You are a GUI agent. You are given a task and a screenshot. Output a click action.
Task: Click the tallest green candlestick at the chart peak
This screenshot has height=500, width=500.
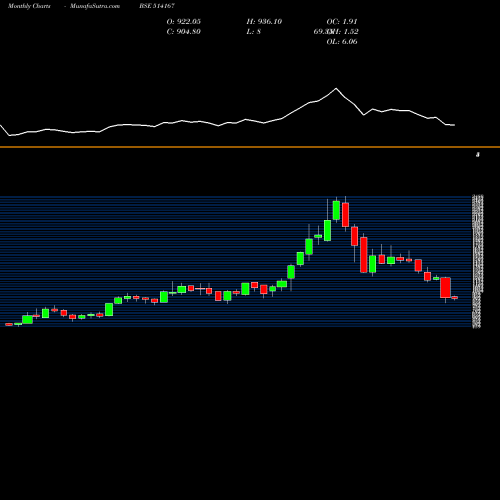pos(336,210)
